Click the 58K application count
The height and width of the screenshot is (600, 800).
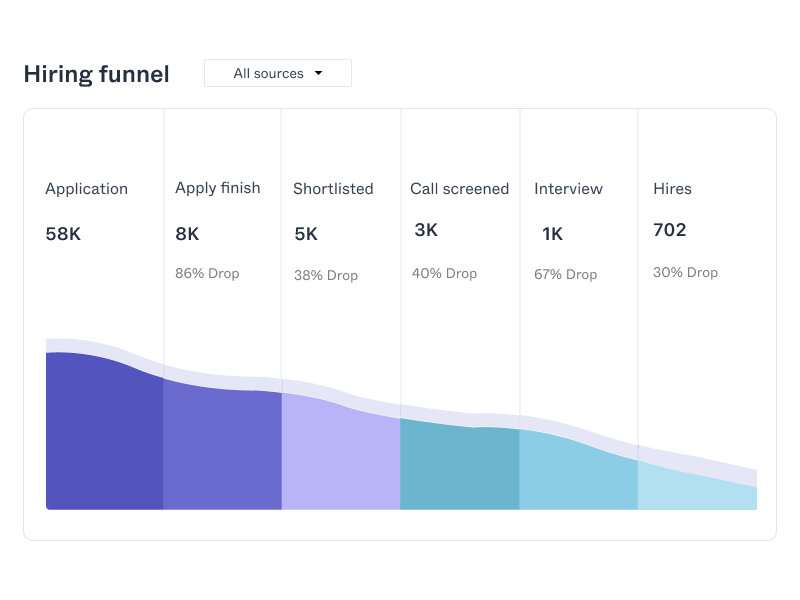pyautogui.click(x=63, y=234)
